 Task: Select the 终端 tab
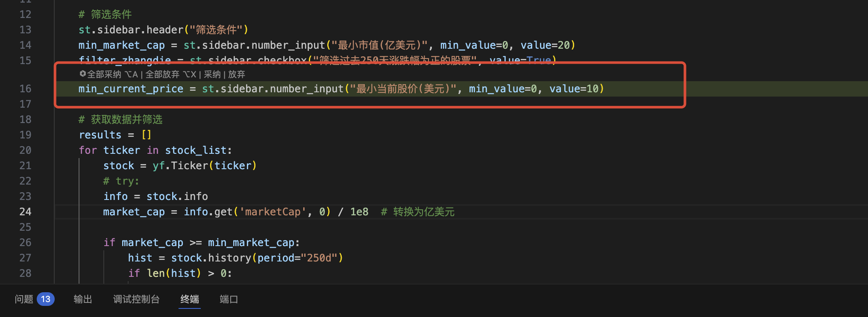click(189, 299)
